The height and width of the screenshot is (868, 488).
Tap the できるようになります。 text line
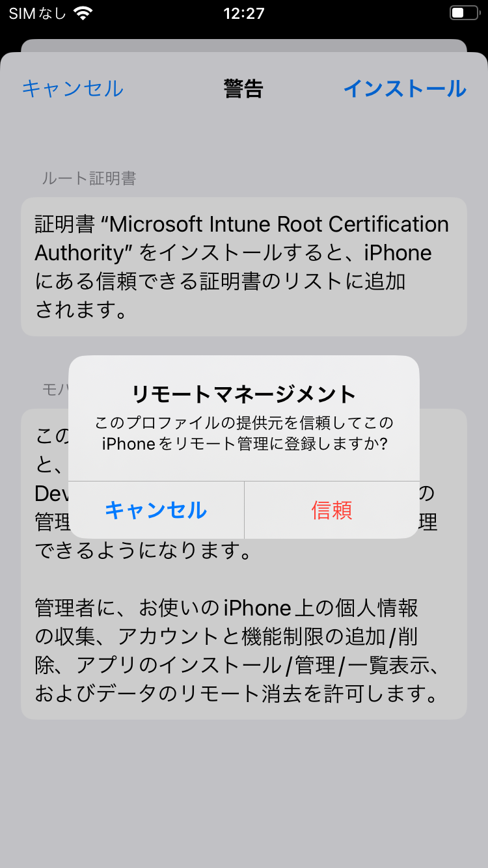143,551
